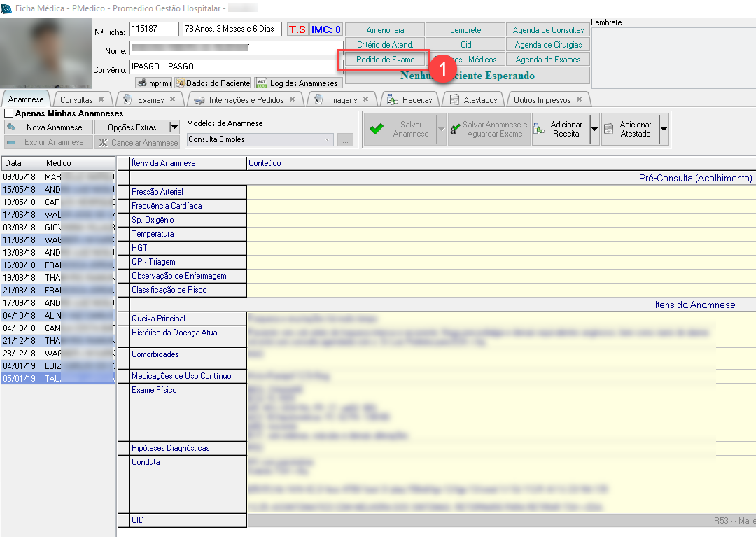Expand the Adicionar Atestado dropdown arrow
Image resolution: width=756 pixels, height=537 pixels.
(664, 130)
